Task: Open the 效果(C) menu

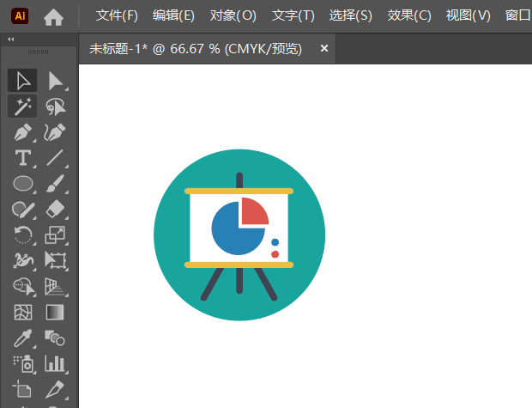Action: coord(409,15)
